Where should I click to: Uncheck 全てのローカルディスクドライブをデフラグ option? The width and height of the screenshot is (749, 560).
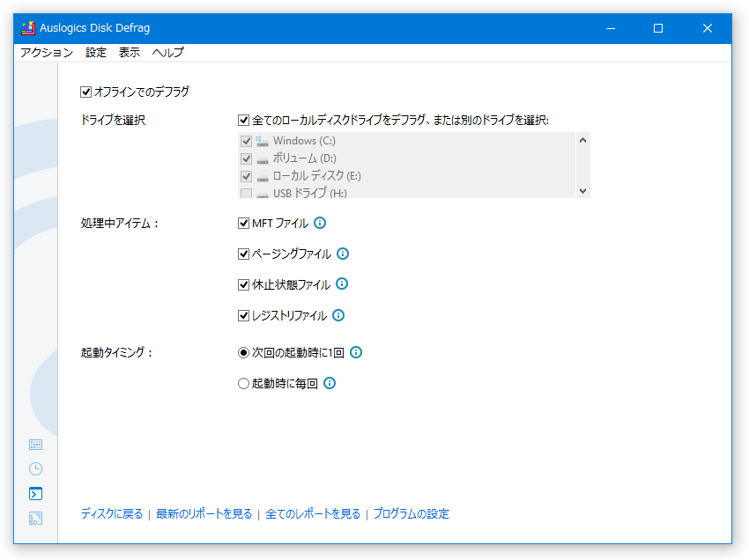click(x=243, y=120)
